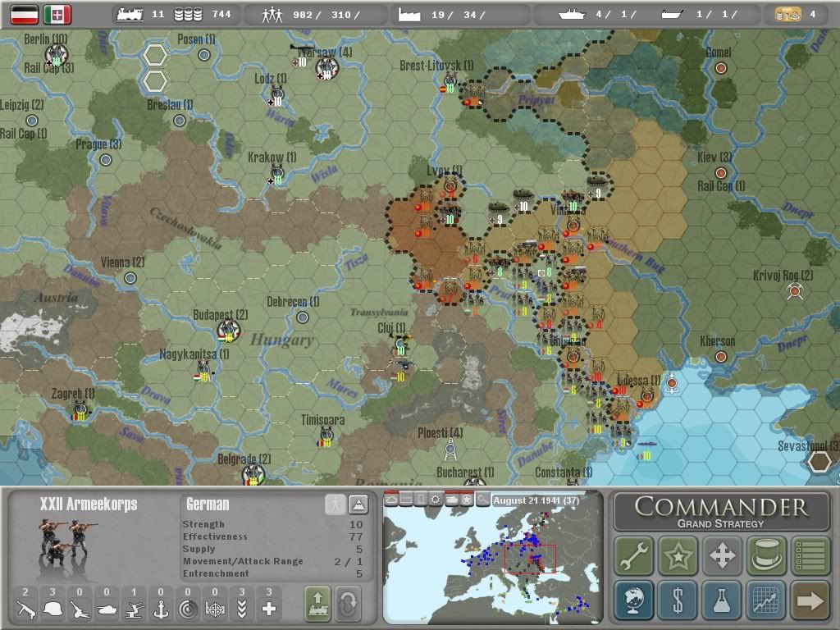Open the checklist unit list button
Screen dimensions: 840x630
click(x=810, y=555)
